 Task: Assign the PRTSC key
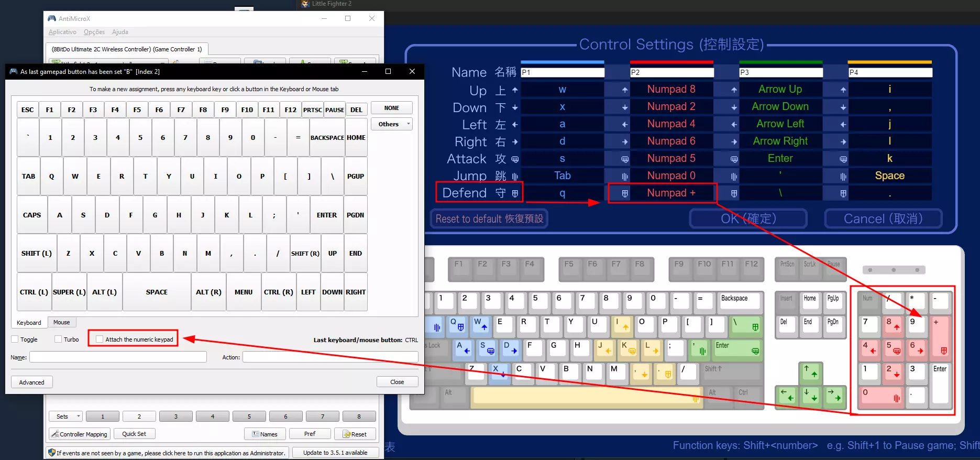[x=313, y=110]
